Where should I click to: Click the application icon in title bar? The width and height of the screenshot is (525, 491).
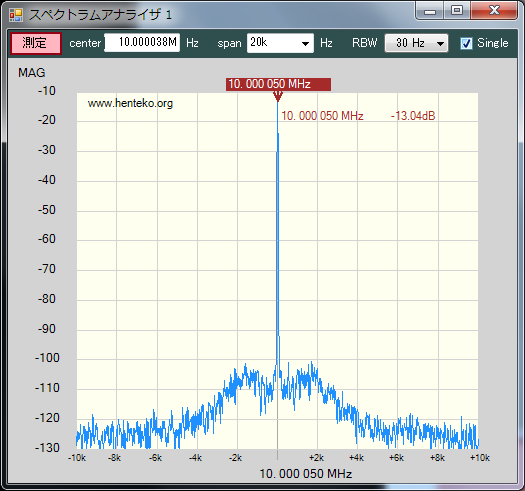click(16, 15)
